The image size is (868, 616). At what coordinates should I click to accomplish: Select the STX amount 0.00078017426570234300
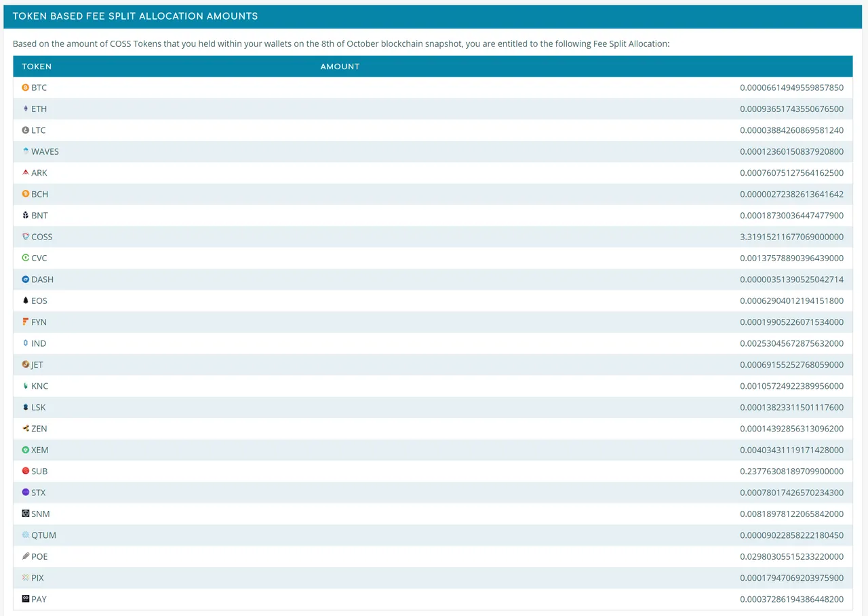[x=791, y=493]
